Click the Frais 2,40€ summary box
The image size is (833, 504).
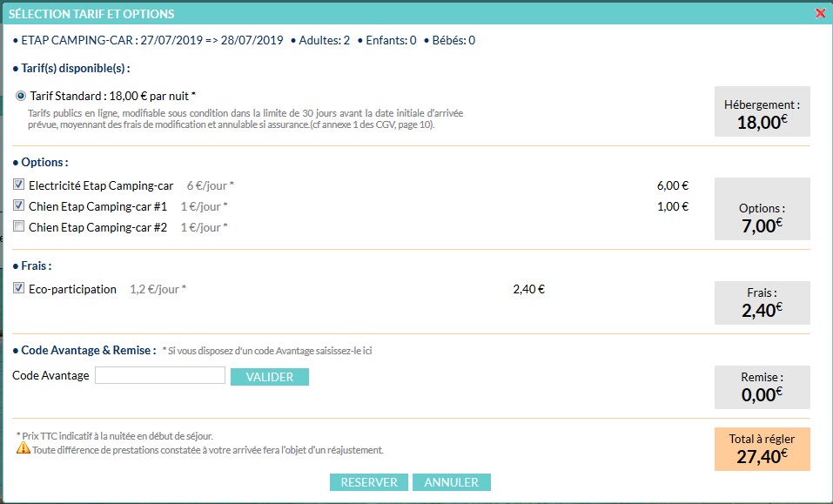pyautogui.click(x=762, y=302)
